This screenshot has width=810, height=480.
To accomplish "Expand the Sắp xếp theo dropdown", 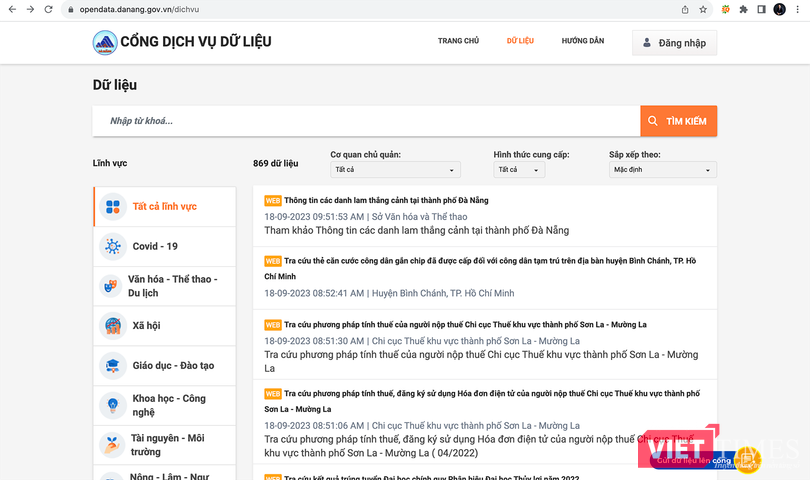I will click(x=662, y=170).
